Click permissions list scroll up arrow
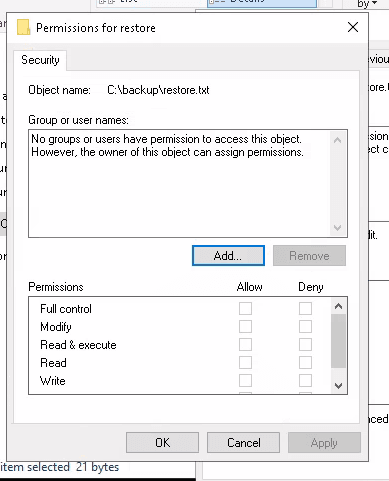389x481 pixels. (x=338, y=306)
